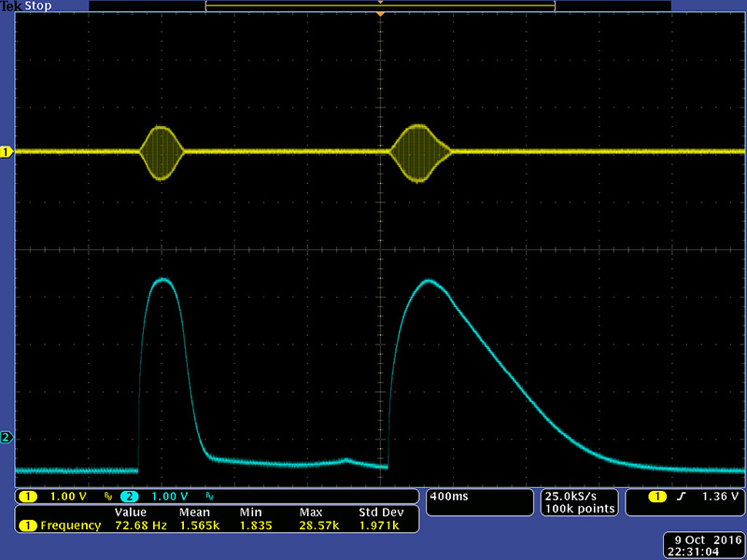
Task: Click the rising edge trigger slope icon
Action: coord(682,497)
